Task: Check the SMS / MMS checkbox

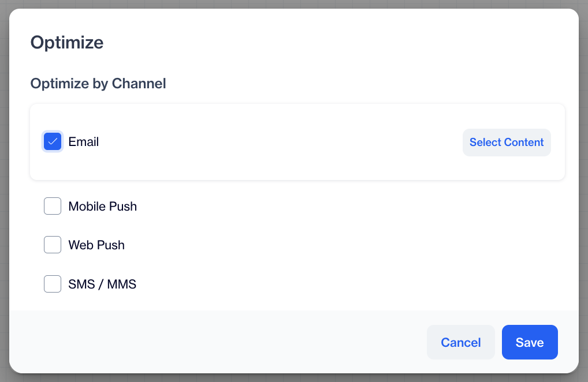Action: coord(53,284)
